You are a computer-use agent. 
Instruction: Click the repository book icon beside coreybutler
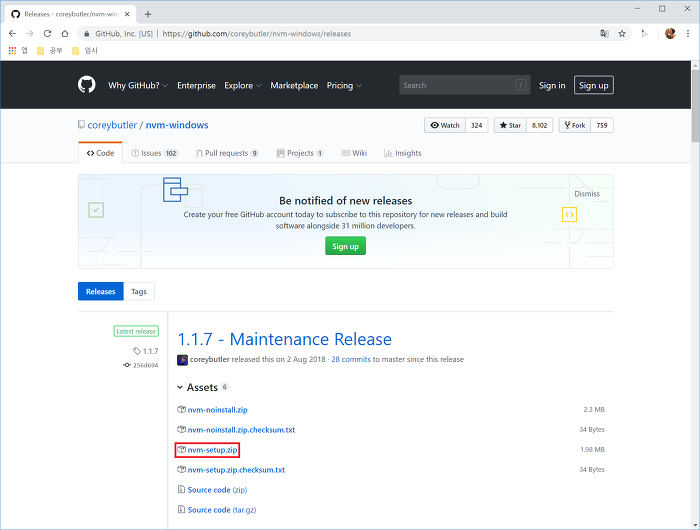81,125
